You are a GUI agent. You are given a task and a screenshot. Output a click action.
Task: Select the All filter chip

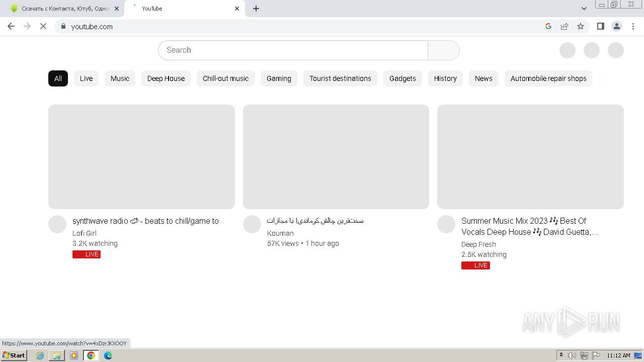[x=58, y=78]
